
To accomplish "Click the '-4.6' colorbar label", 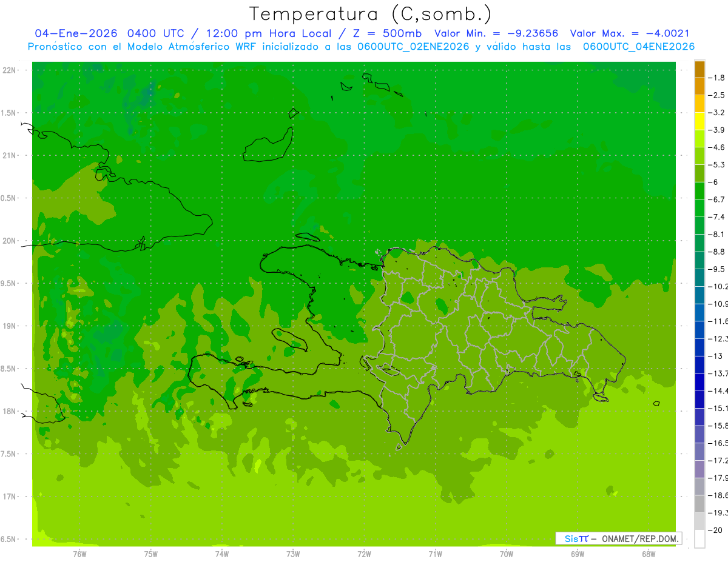I will (718, 147).
